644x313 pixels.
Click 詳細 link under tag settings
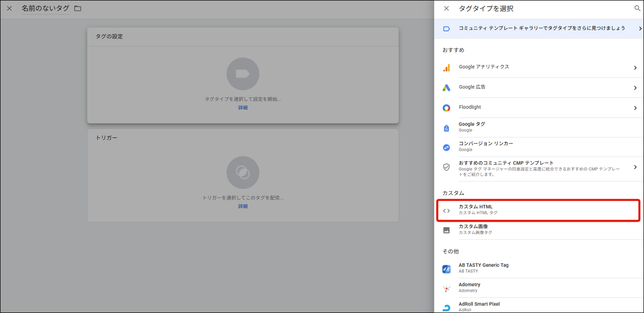[243, 107]
